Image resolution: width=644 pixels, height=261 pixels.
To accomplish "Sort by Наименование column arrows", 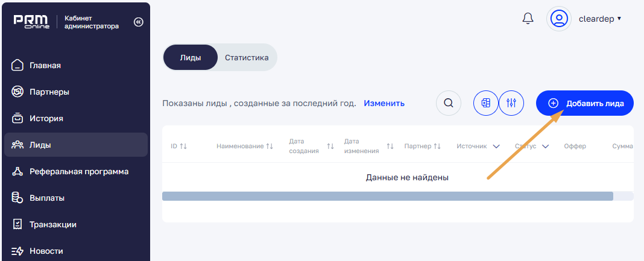I will pos(270,146).
